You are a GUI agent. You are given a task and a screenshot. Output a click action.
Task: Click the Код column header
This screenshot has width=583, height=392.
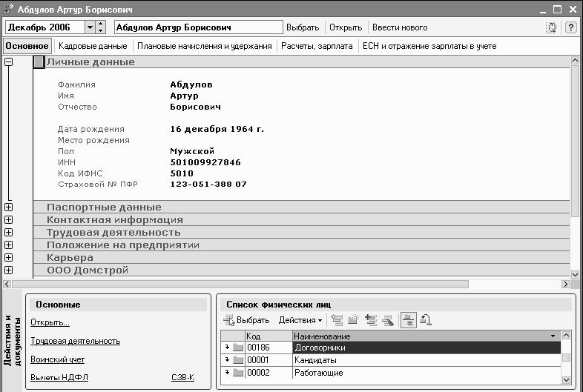[269, 336]
